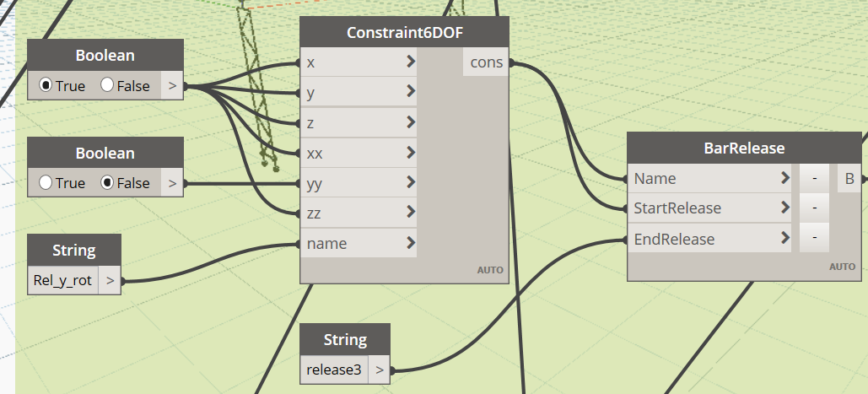Click the B output port on BarRelease
Screen dimensions: 868x394
(x=849, y=178)
